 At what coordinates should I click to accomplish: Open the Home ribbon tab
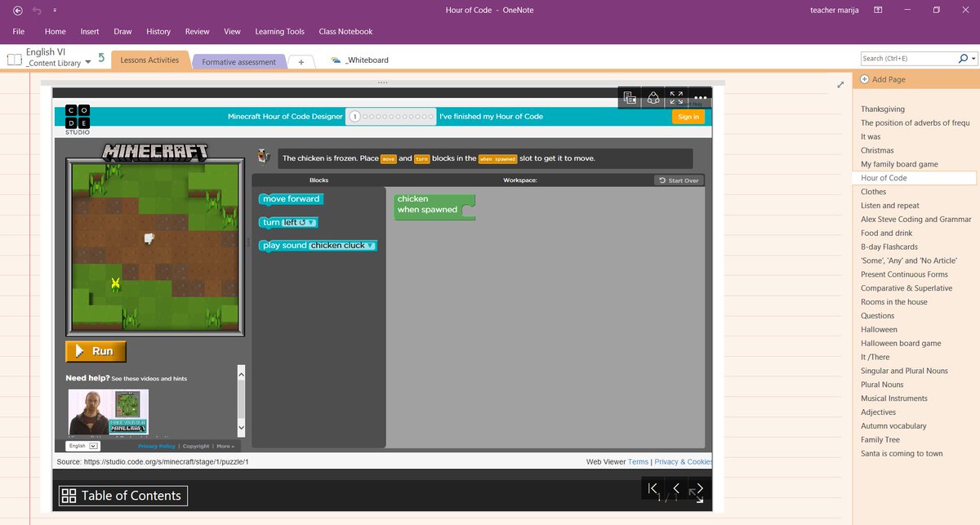click(56, 31)
